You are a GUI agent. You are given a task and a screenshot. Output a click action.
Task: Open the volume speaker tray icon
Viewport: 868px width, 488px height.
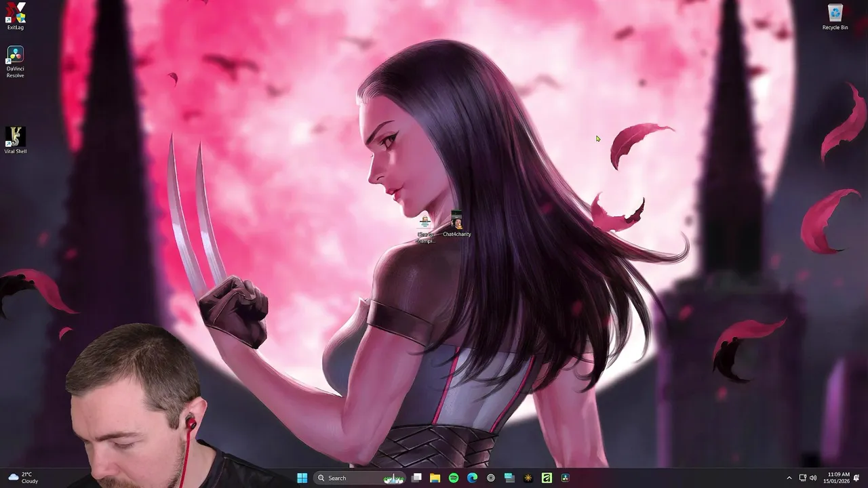[x=813, y=478]
